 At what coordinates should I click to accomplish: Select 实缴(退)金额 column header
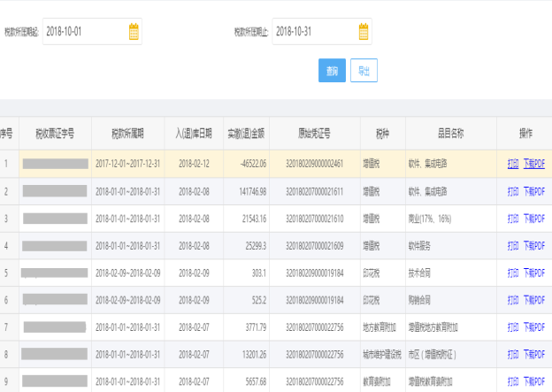(246, 134)
